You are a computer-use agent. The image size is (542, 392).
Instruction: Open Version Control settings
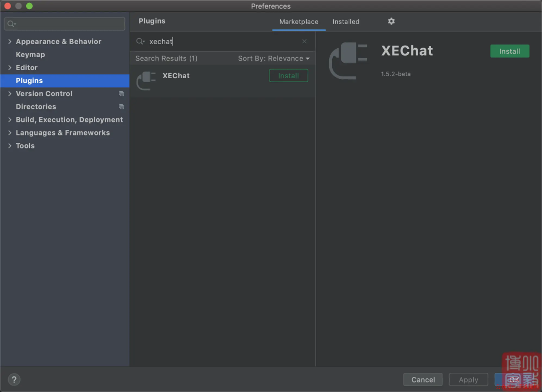tap(44, 94)
